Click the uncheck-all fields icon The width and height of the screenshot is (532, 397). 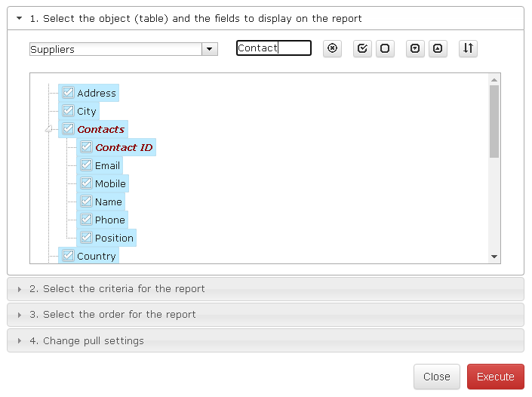[x=385, y=48]
